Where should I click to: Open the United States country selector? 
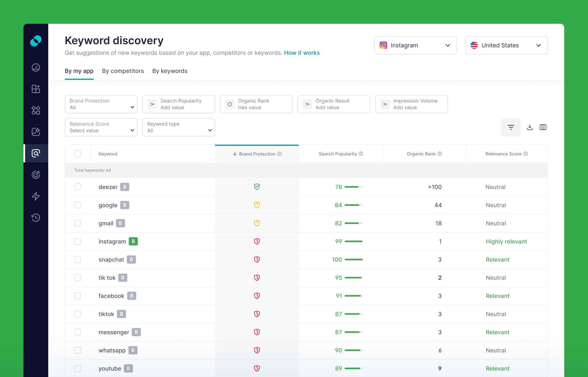506,45
